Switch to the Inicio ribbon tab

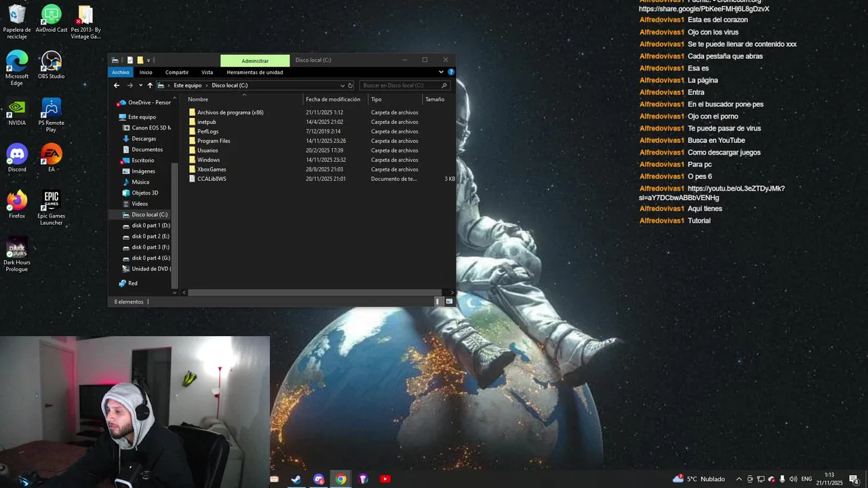(146, 72)
